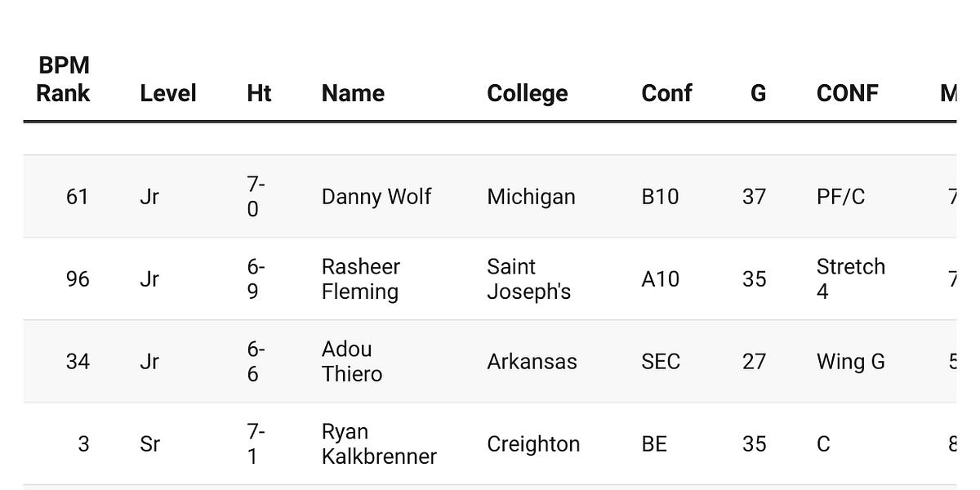Click the Saint Joseph's college cell
The height and width of the screenshot is (490, 980).
(528, 279)
